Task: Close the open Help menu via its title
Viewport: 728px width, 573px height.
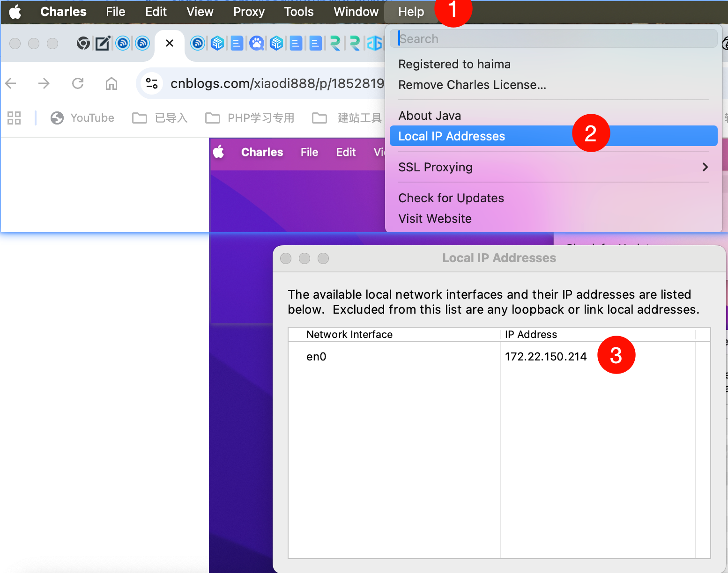Action: (x=411, y=12)
